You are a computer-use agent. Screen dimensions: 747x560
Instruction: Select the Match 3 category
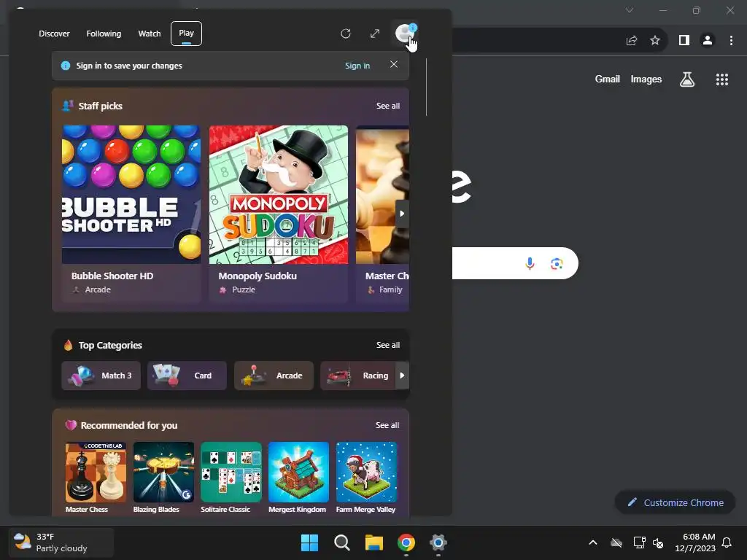coord(101,376)
